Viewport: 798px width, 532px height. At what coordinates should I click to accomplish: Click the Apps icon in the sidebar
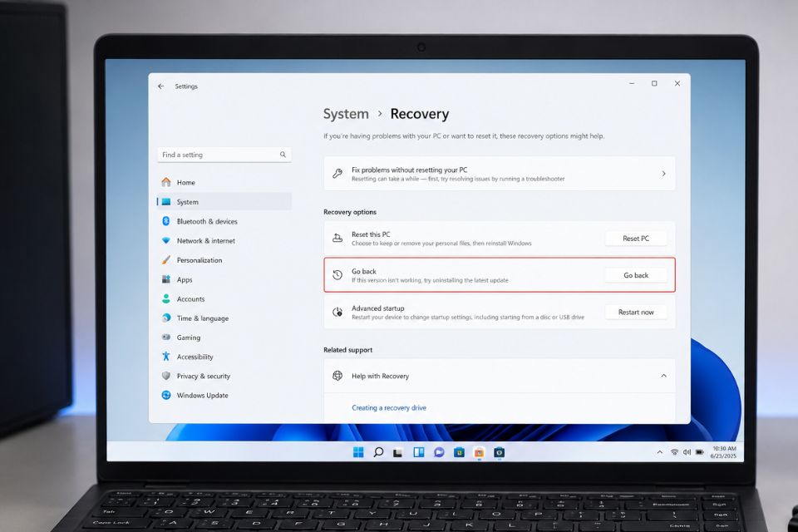click(x=166, y=279)
